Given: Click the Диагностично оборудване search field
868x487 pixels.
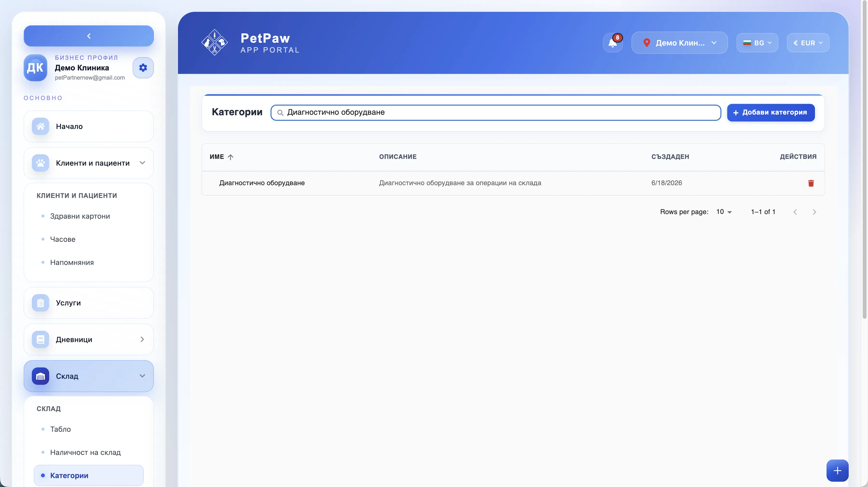Looking at the screenshot, I should point(496,113).
